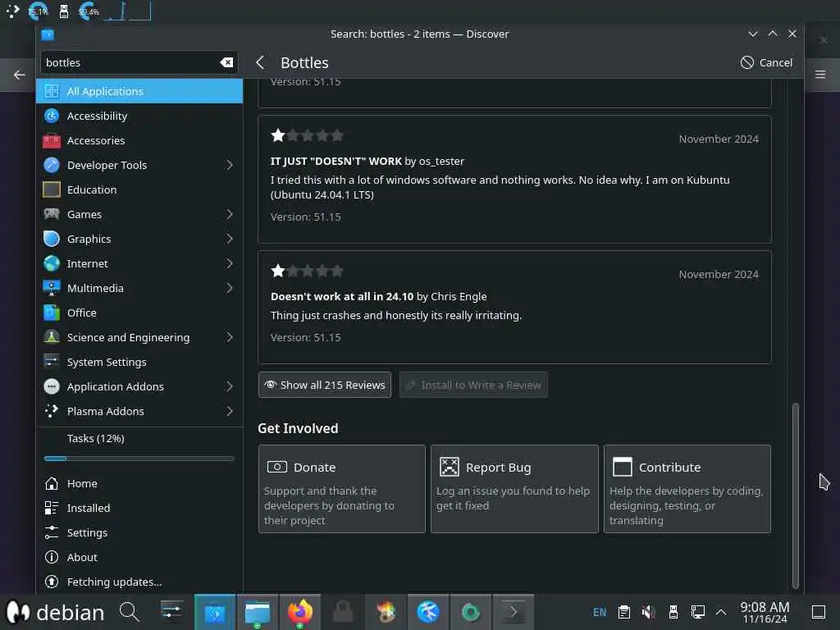Clear the bottles search field
840x630 pixels.
(226, 62)
